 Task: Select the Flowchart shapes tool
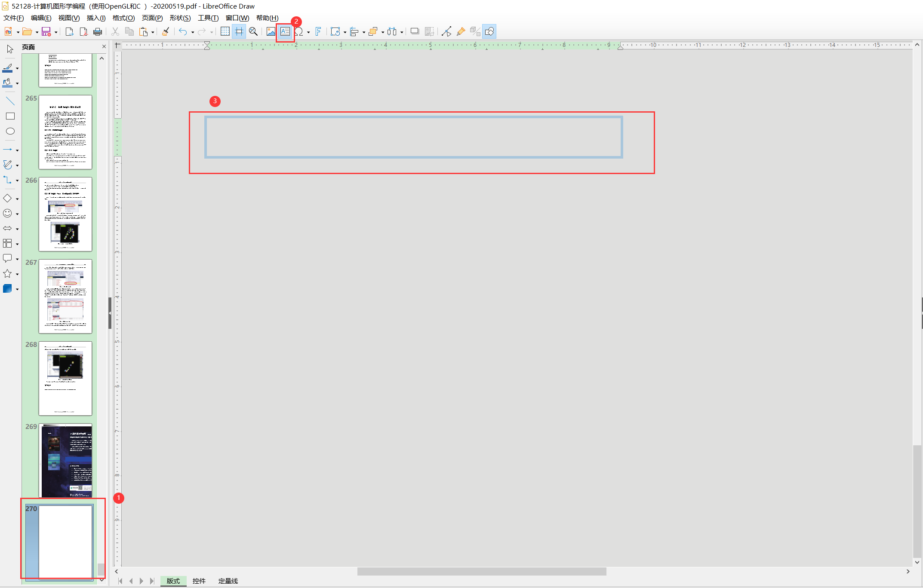(8, 243)
